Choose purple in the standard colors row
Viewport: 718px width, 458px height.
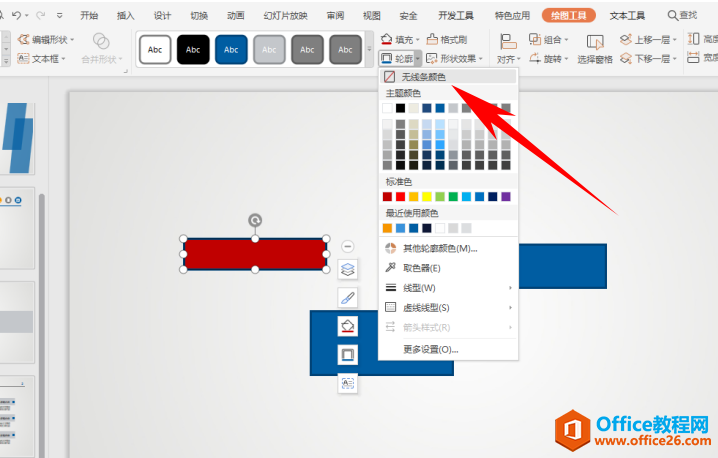pyautogui.click(x=506, y=197)
